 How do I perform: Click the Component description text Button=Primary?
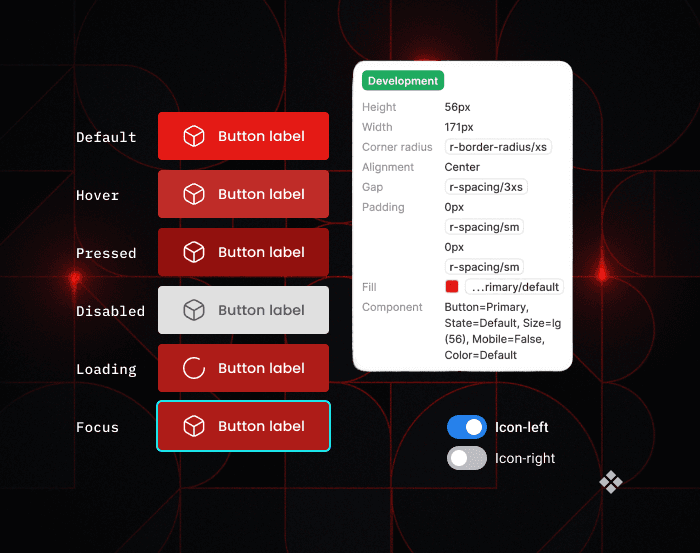tap(503, 331)
